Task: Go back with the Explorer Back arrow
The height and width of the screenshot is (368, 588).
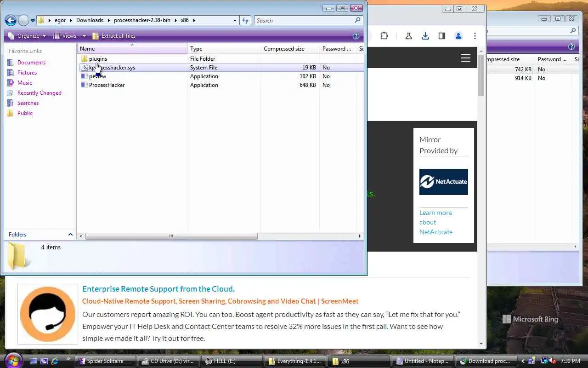Action: 11,20
